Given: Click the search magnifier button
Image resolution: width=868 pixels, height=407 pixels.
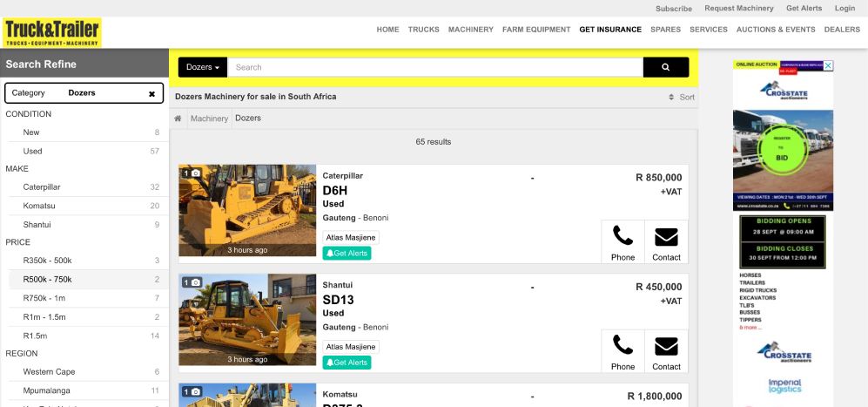Looking at the screenshot, I should tap(666, 67).
